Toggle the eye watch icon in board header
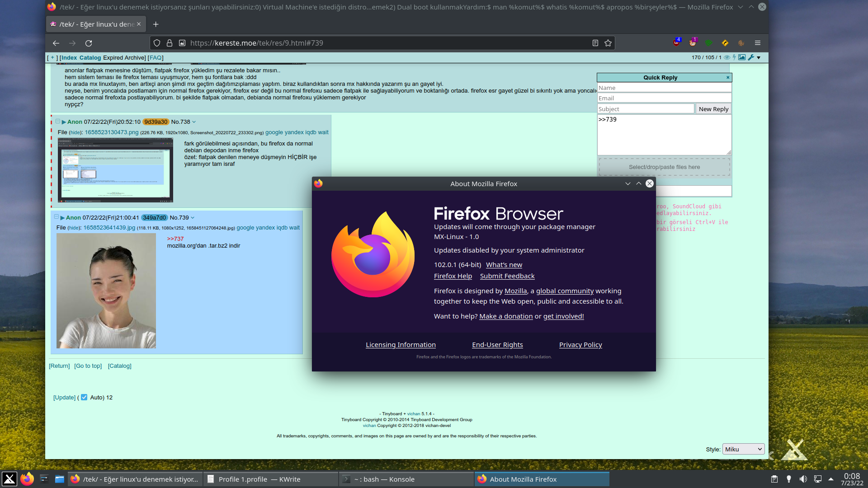 tap(727, 57)
